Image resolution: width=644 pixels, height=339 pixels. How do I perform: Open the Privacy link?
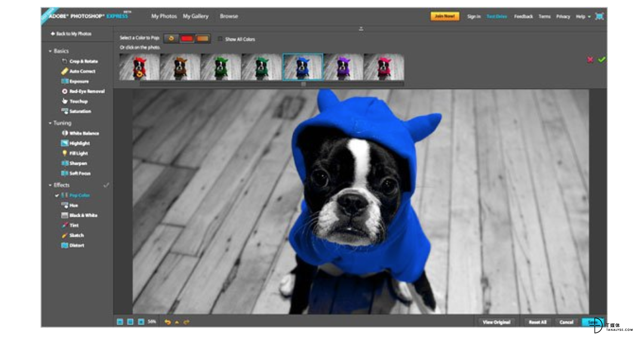click(563, 16)
